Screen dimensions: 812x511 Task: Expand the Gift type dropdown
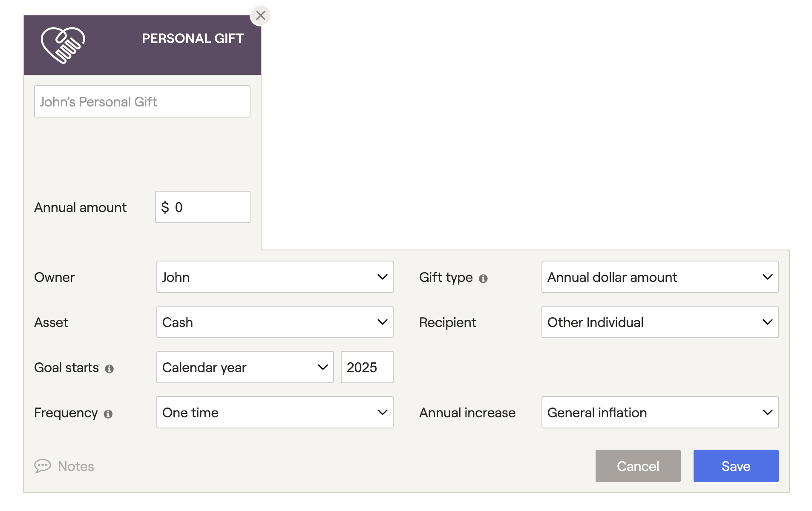pos(660,277)
